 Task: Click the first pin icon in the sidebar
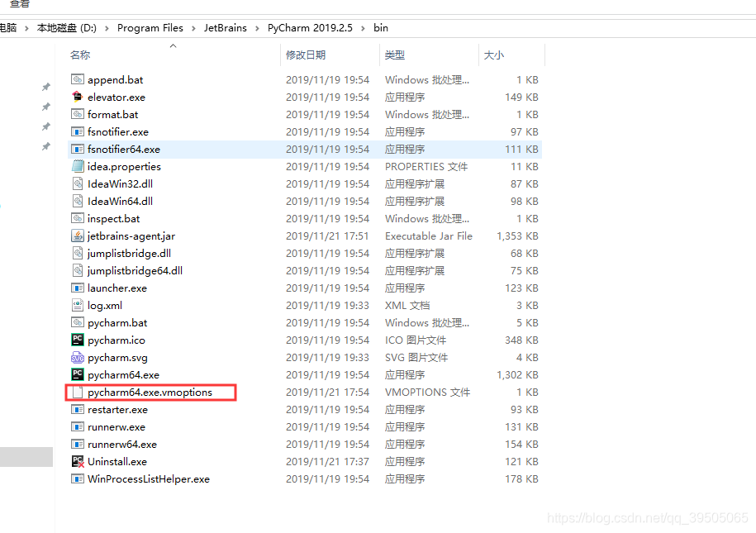pyautogui.click(x=45, y=87)
